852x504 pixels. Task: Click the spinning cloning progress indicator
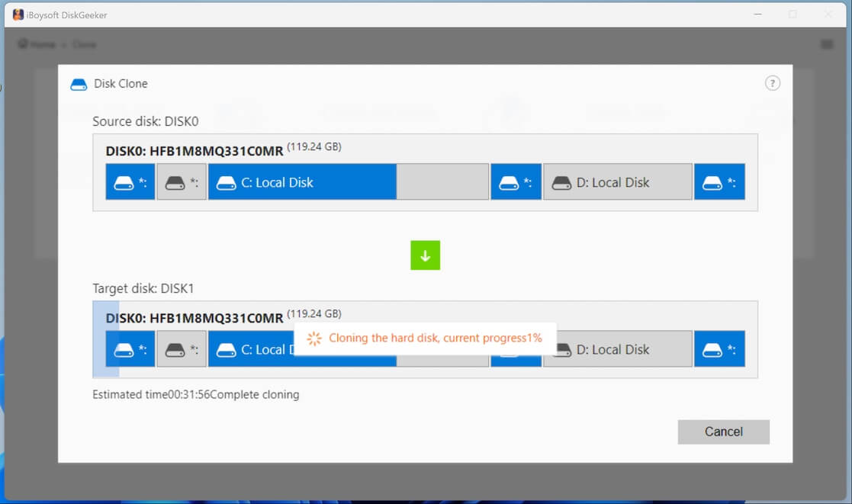(x=313, y=338)
